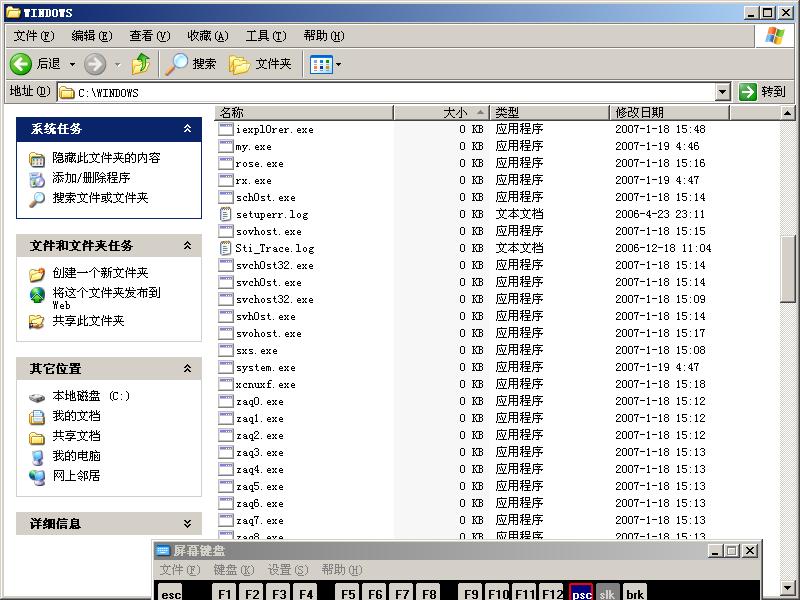This screenshot has width=800, height=600.
Task: Click hide folder contents icon
Action: (37, 160)
